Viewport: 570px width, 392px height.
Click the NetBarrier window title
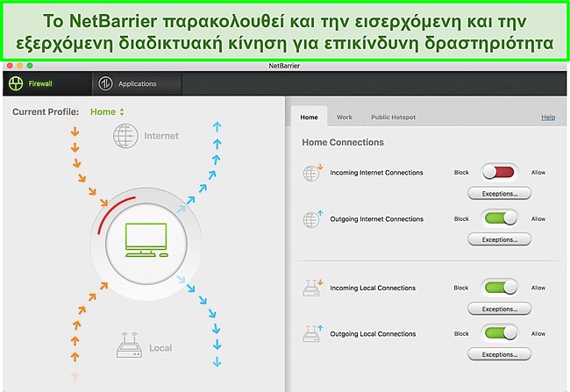tap(284, 66)
